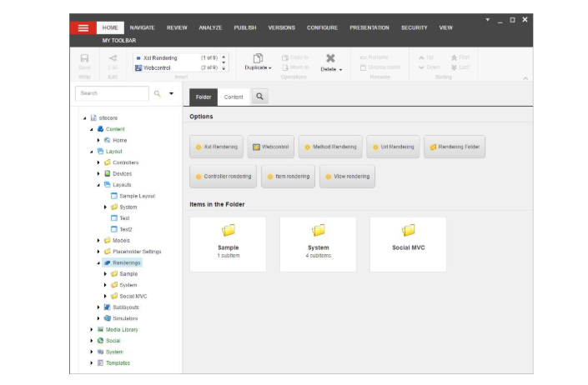
Task: Select Webcontrol in the Insert list
Action: [x=176, y=67]
